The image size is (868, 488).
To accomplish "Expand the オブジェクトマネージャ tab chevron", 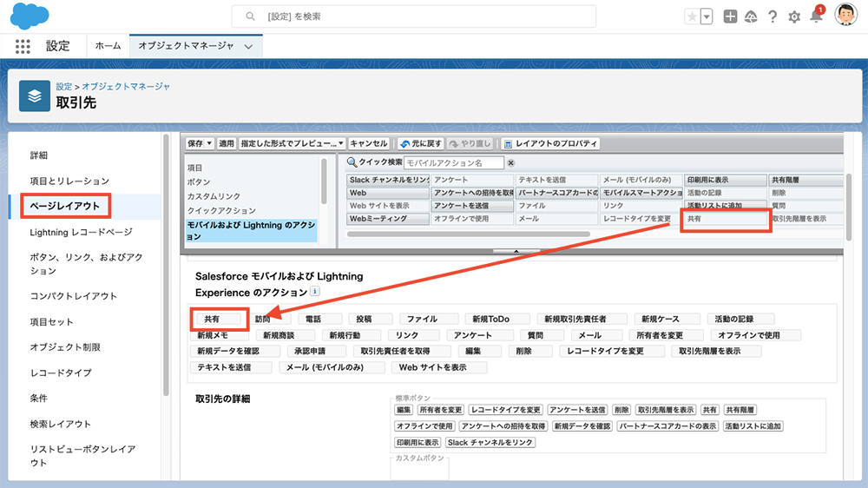I will coord(248,47).
